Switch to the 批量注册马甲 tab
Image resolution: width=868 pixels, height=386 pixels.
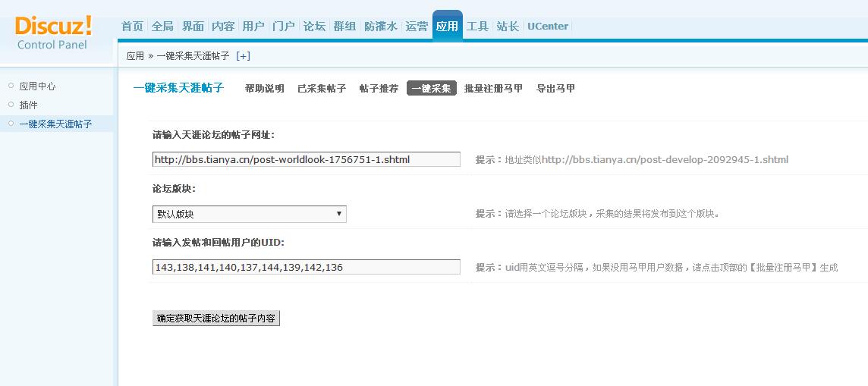click(493, 89)
